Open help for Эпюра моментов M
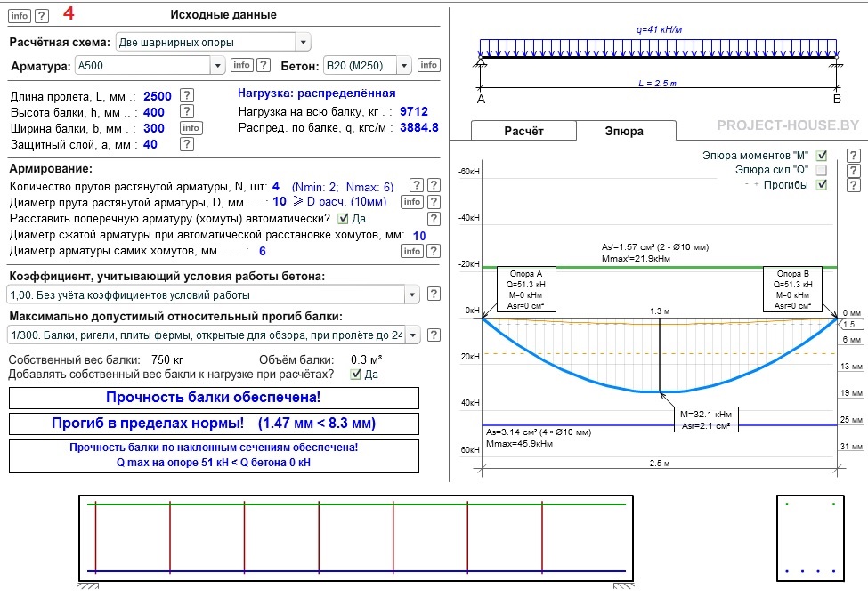 coord(854,156)
